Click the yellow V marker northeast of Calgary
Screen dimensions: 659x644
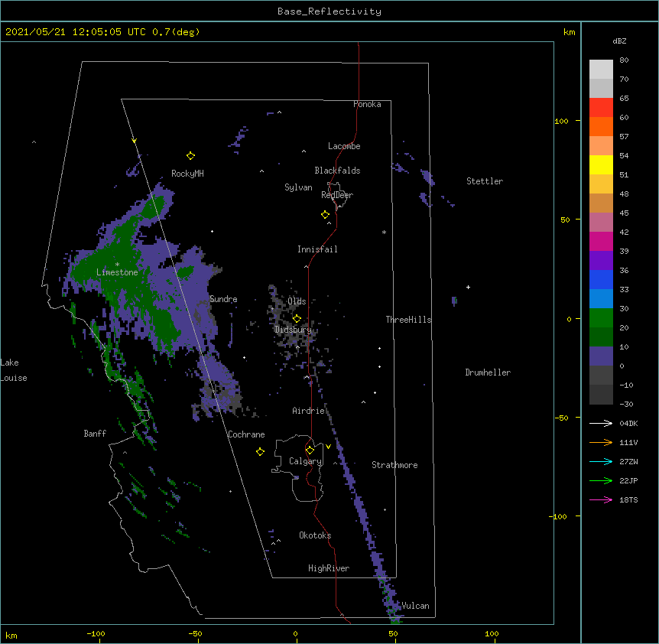point(328,447)
